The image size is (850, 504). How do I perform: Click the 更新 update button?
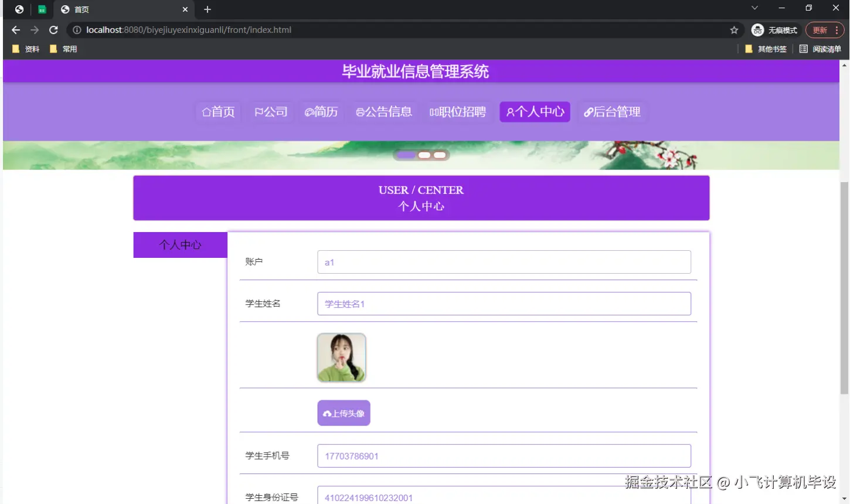pyautogui.click(x=821, y=30)
